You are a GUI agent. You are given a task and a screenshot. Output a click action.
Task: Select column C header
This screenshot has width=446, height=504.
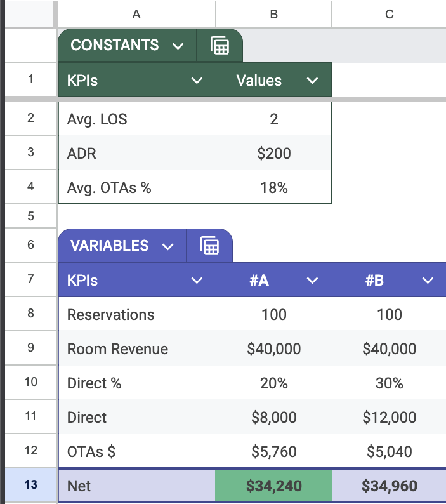click(x=389, y=14)
